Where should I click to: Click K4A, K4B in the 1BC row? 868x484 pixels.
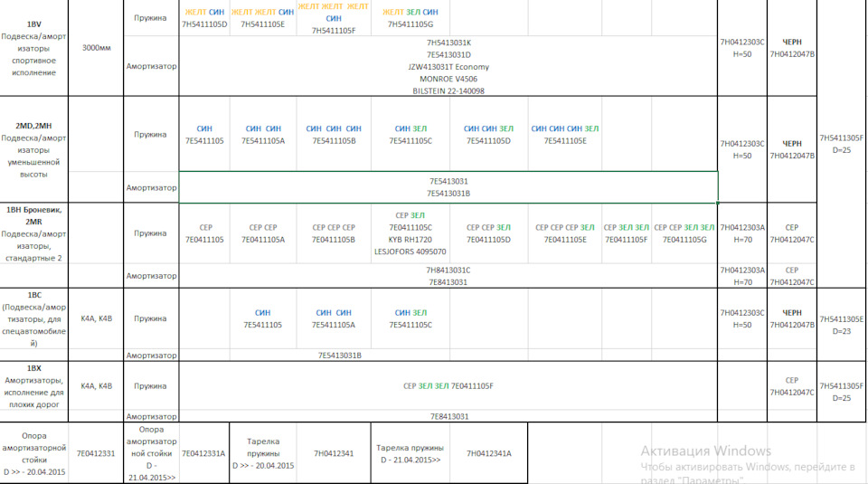pyautogui.click(x=97, y=318)
